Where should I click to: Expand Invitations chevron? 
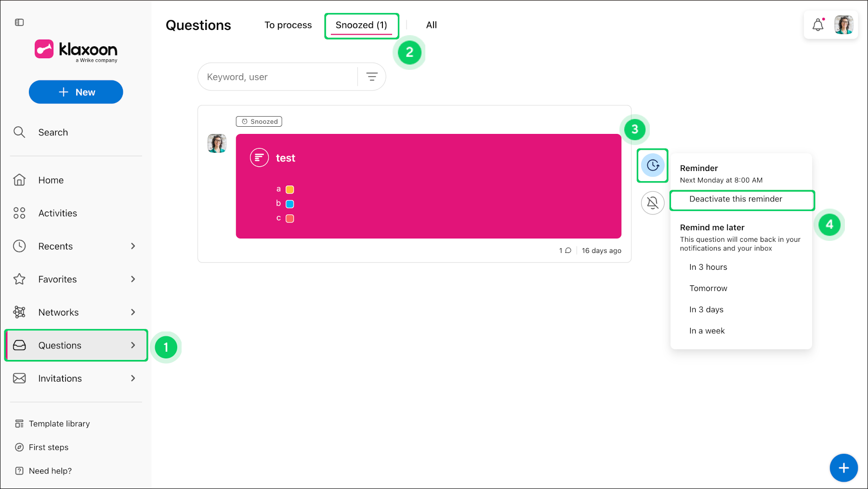(x=133, y=378)
